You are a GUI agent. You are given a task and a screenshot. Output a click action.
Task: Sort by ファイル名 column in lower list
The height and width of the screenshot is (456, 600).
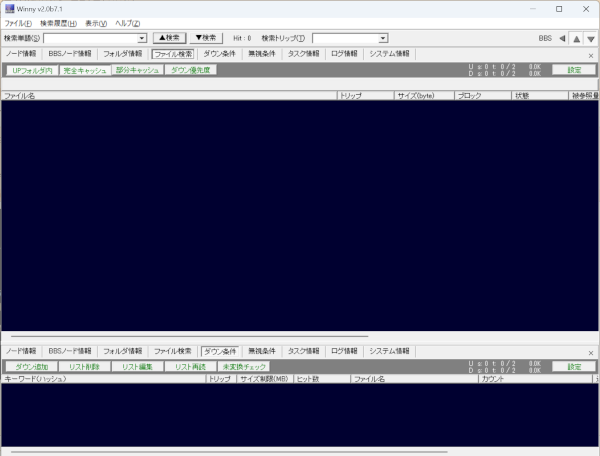(x=414, y=379)
